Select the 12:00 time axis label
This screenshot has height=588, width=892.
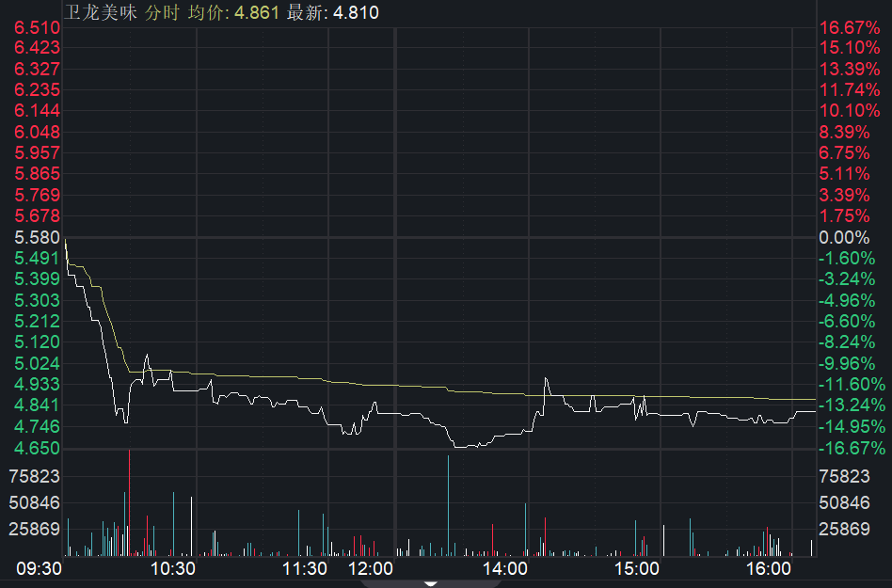coord(370,569)
